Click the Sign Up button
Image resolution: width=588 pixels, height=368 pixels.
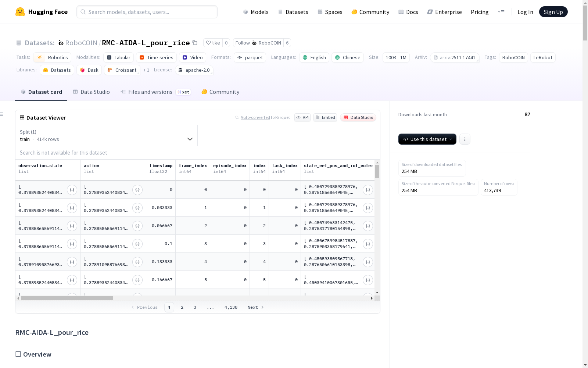pos(553,12)
